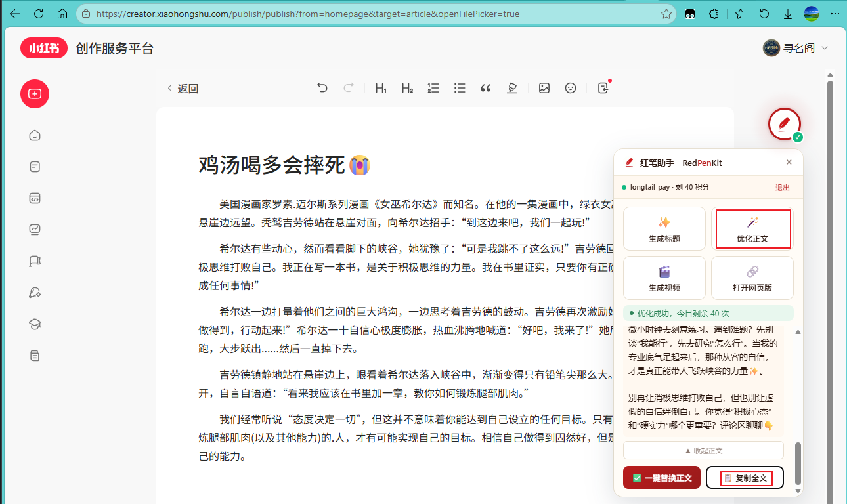Viewport: 847px width, 504px height.
Task: Apply blockquote formatting
Action: click(486, 88)
